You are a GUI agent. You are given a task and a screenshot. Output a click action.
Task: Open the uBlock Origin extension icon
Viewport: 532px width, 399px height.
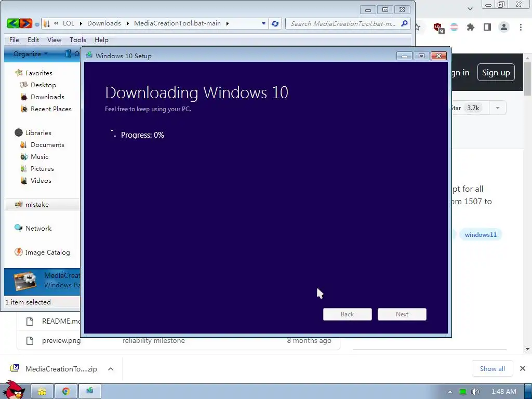(438, 27)
